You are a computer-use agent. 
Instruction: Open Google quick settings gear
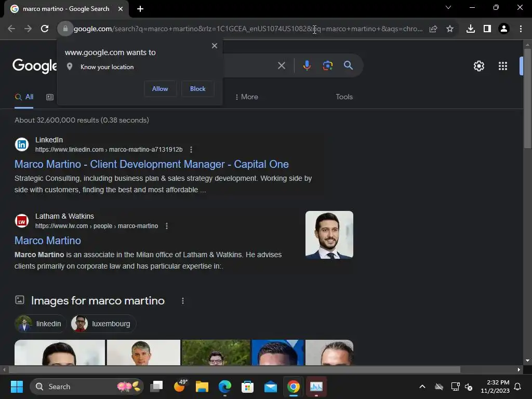coord(478,66)
